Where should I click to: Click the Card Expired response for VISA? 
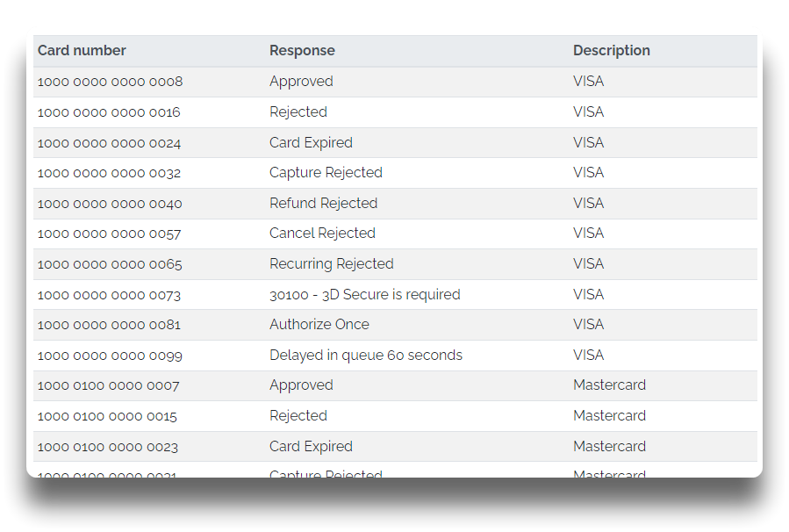[311, 143]
